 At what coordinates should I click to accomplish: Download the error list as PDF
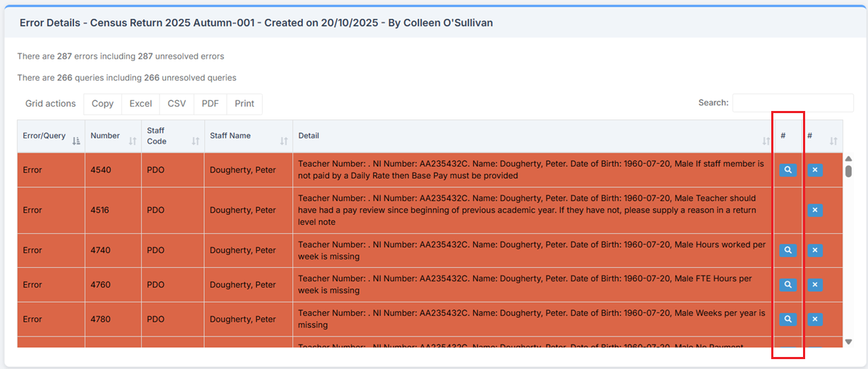(x=210, y=104)
